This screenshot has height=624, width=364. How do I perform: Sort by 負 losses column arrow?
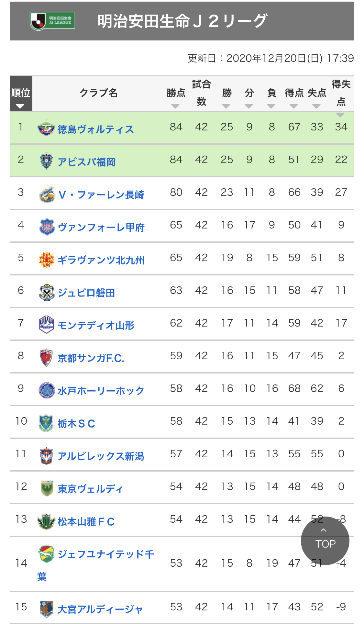coord(271,106)
